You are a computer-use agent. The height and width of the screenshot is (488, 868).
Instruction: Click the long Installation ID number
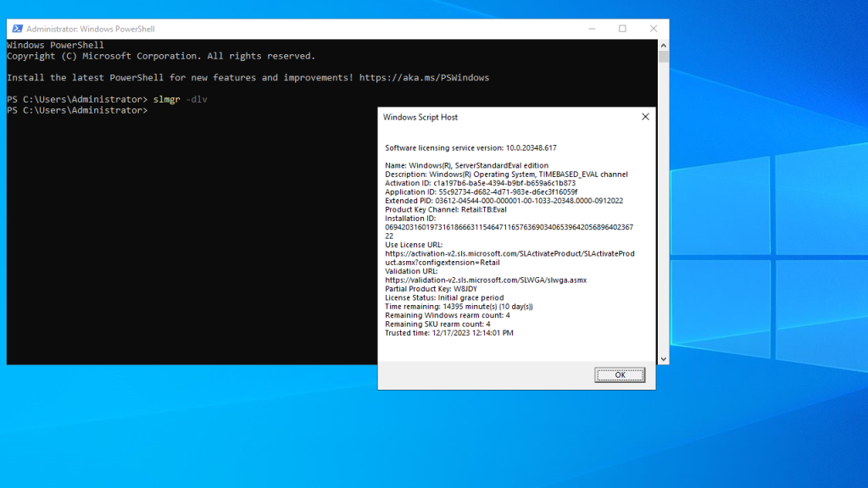point(509,231)
